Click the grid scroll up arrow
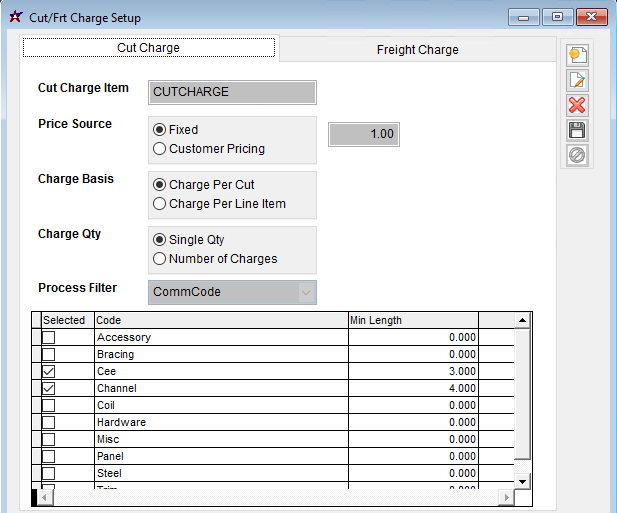Image resolution: width=617 pixels, height=513 pixels. (522, 320)
